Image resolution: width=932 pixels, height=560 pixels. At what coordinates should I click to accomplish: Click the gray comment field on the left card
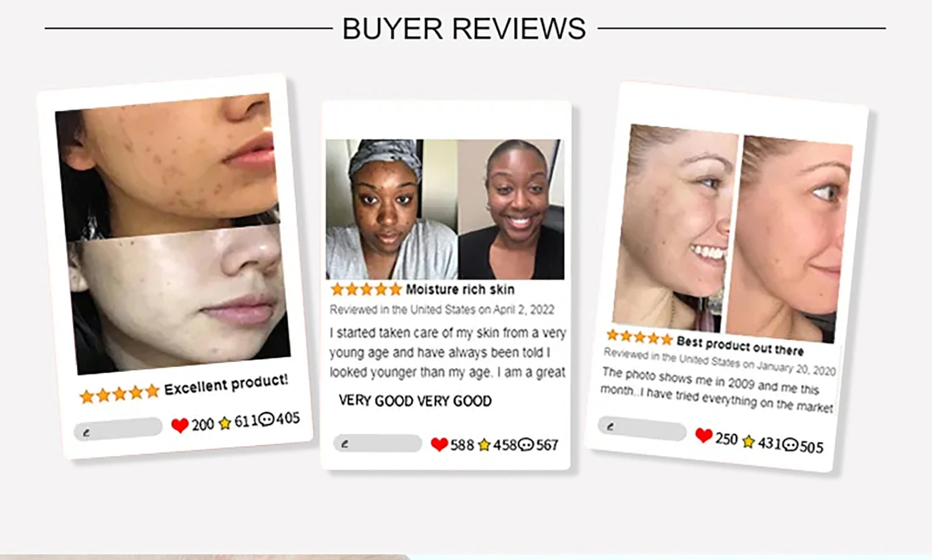[x=118, y=428]
